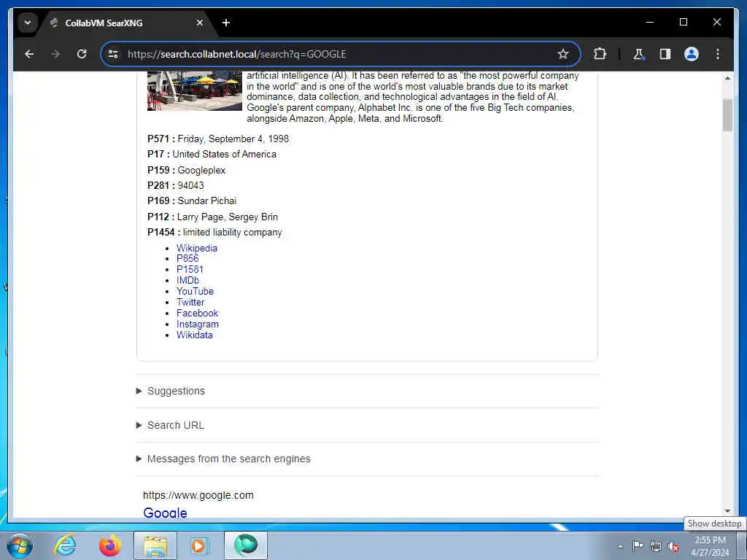Select the '94043' postal code text
The height and width of the screenshot is (560, 747).
190,185
